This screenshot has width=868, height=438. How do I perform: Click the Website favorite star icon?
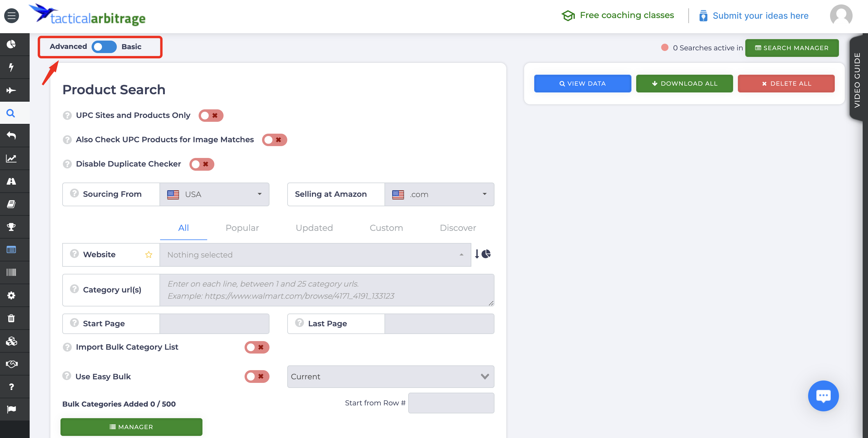click(149, 255)
